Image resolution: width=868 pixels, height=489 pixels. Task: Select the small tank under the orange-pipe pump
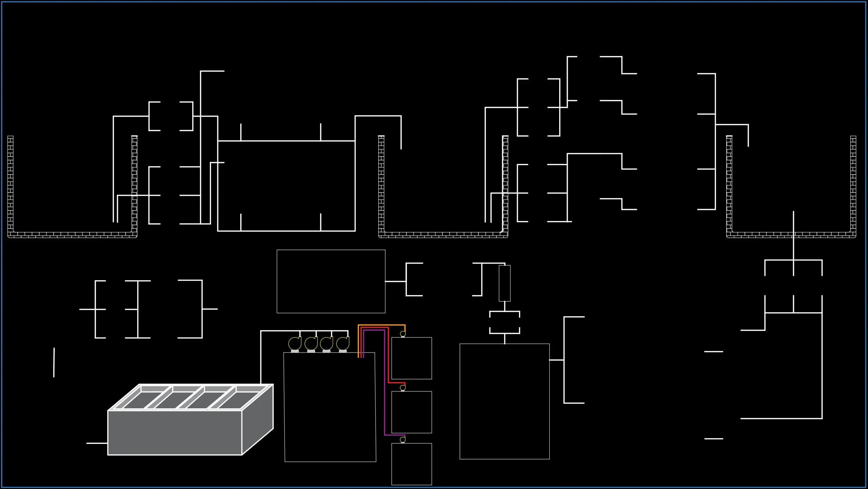pos(411,358)
